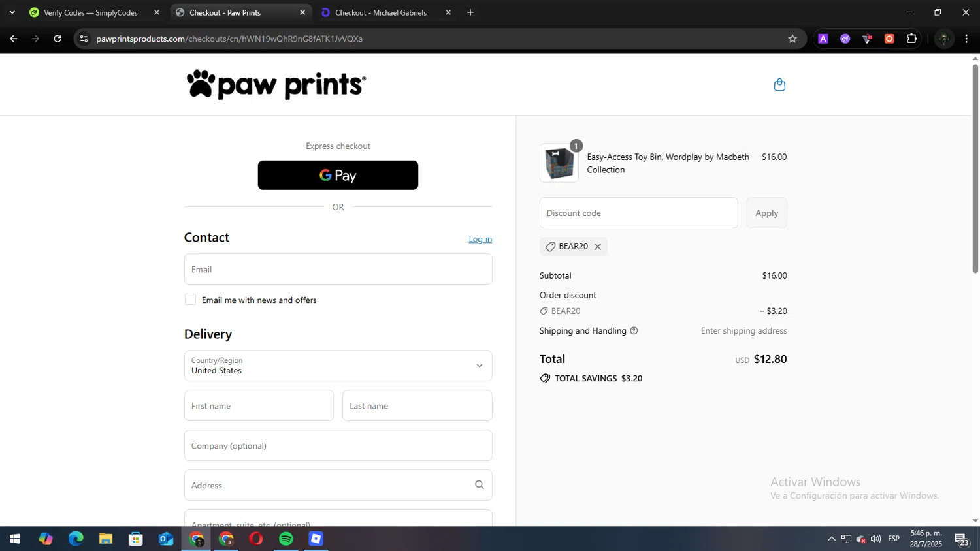This screenshot has width=980, height=551.
Task: Click the browser address bar URL
Action: click(229, 39)
